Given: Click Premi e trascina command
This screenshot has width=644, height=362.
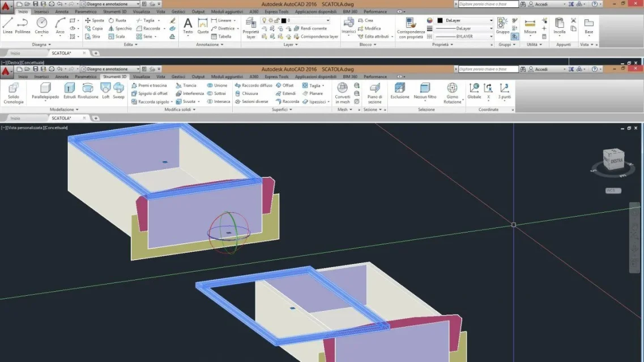Looking at the screenshot, I should [149, 85].
